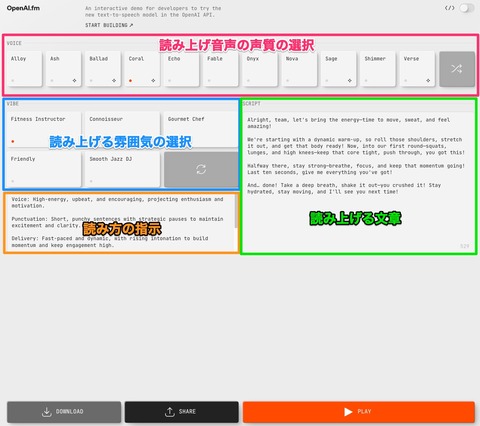Select the Verse voice

(x=417, y=69)
